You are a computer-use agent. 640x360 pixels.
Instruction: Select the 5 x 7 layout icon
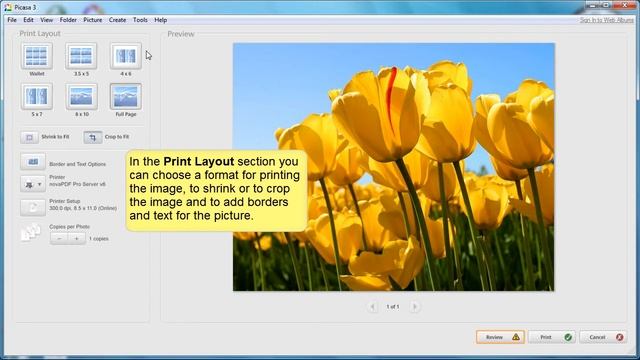tap(37, 96)
